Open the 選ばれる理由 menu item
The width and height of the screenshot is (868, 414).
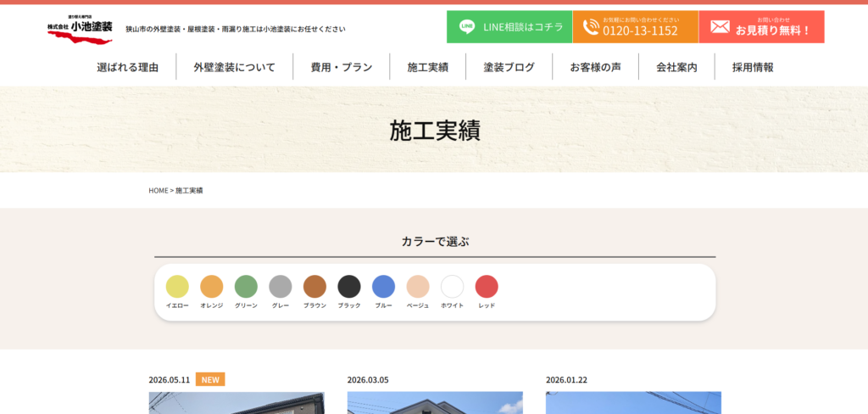pos(128,67)
